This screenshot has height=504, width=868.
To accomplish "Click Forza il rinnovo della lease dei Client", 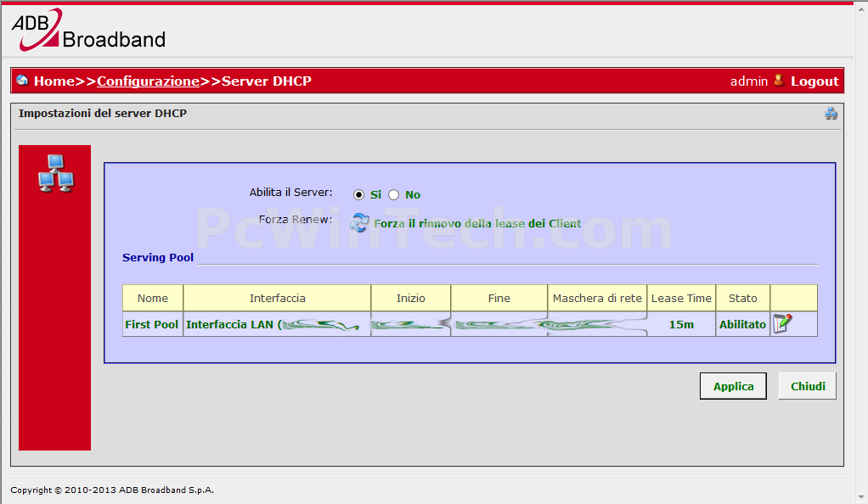I will [477, 223].
